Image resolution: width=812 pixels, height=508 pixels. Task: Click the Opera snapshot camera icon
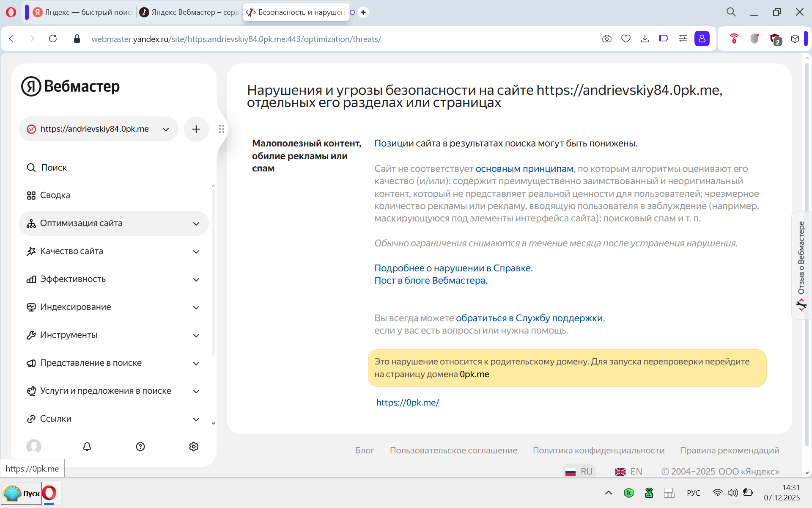607,39
